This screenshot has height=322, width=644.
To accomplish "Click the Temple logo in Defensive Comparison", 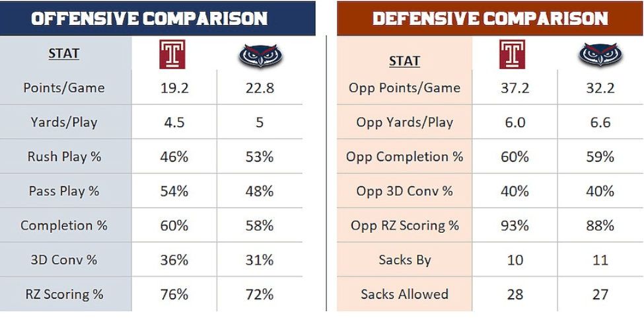I will tap(513, 54).
